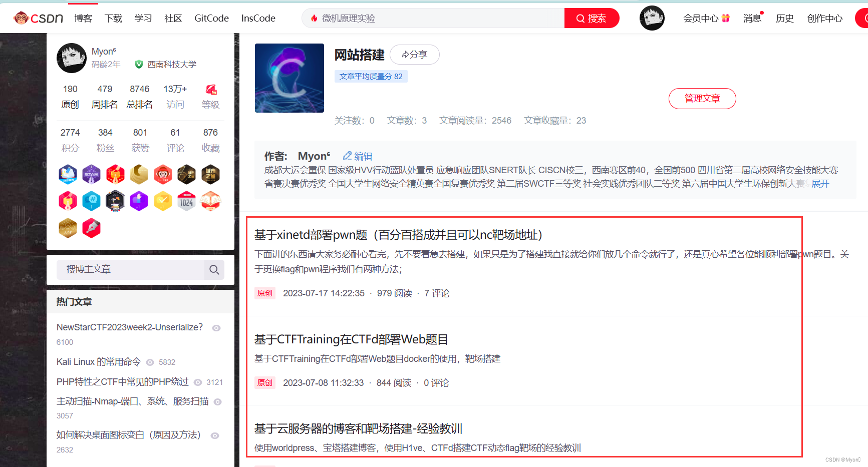Click the pink-and-yellow pen-nib badge
The width and height of the screenshot is (868, 467).
coord(68,201)
